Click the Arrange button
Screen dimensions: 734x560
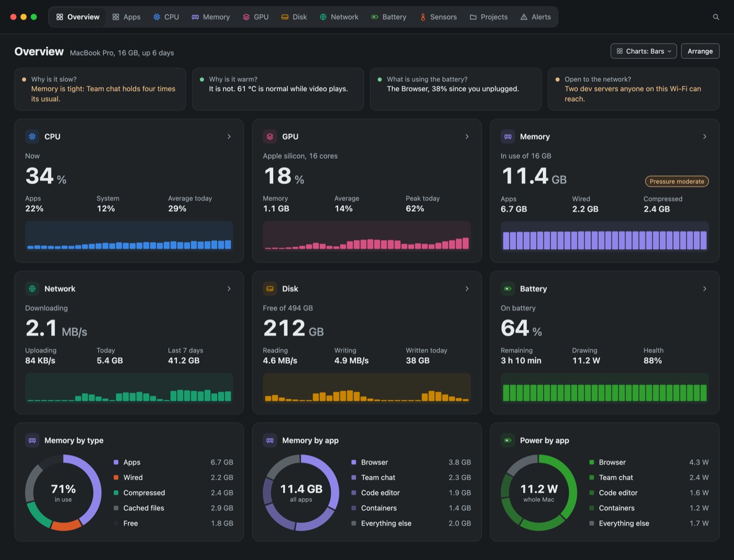click(x=700, y=51)
